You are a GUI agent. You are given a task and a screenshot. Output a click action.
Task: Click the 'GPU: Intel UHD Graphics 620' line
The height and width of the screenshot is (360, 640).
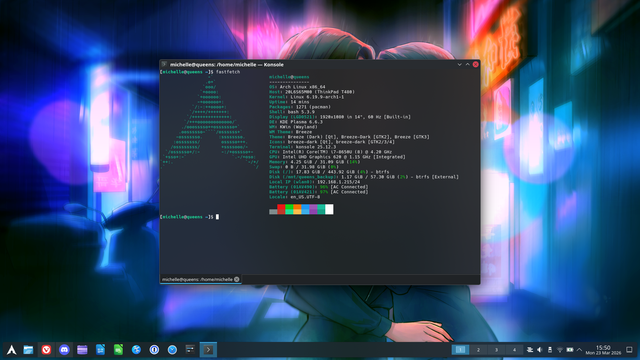337,157
